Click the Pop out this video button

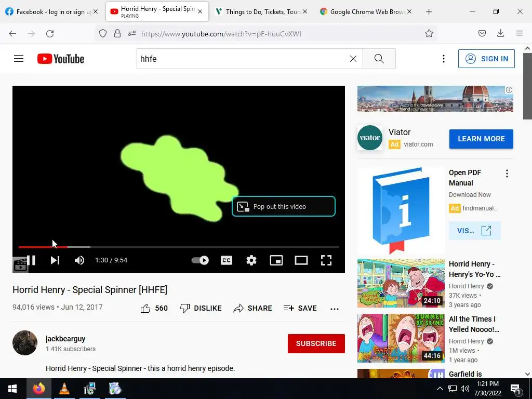tap(284, 206)
